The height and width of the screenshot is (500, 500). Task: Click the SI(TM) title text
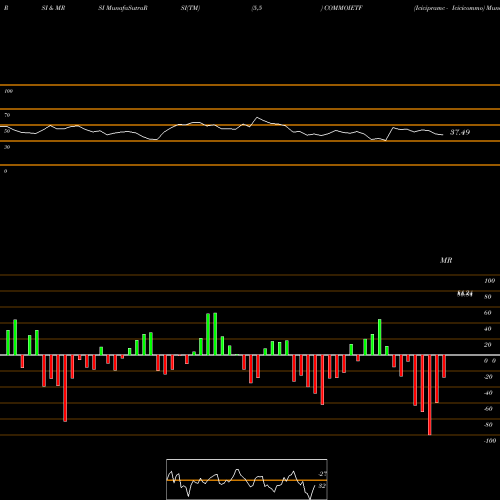(x=190, y=8)
